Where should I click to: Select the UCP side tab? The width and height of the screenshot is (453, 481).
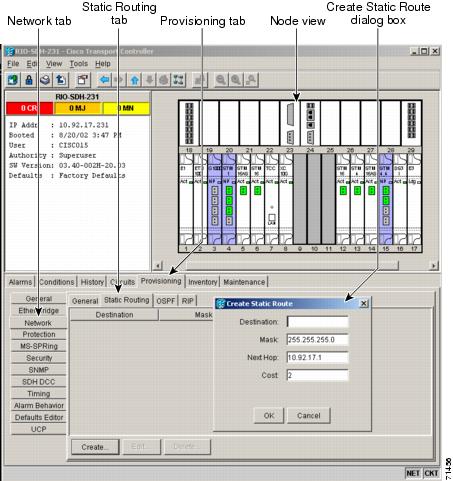(39, 429)
